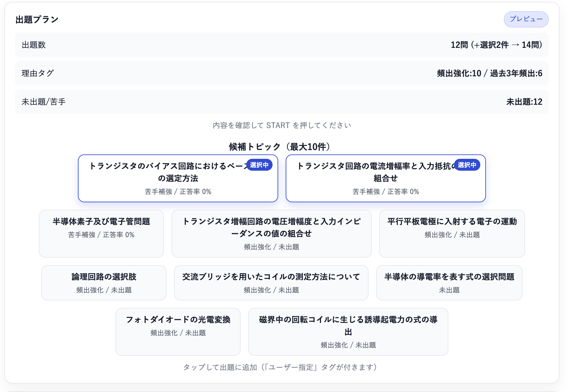The width and height of the screenshot is (567, 392).
Task: Select the 交流ブリッジを用いたコイル topic
Action: point(271,283)
